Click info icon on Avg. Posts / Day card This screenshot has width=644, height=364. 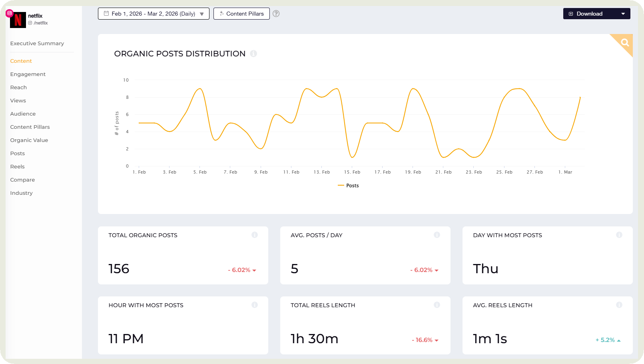(437, 235)
